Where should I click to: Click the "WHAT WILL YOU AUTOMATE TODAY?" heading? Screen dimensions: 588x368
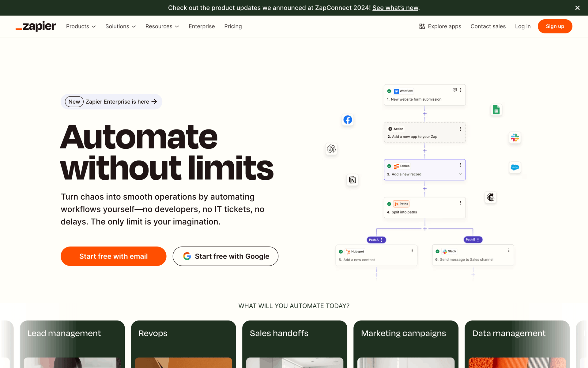point(294,306)
